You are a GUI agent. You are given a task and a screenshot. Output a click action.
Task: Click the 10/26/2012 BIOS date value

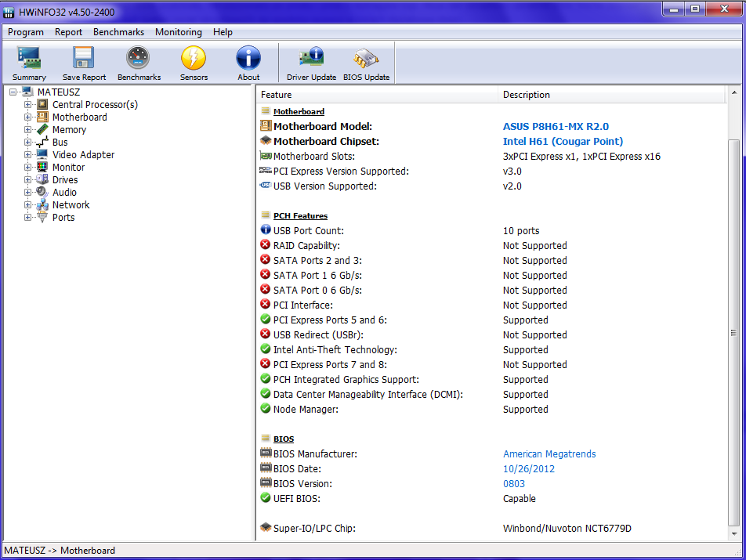pyautogui.click(x=529, y=468)
